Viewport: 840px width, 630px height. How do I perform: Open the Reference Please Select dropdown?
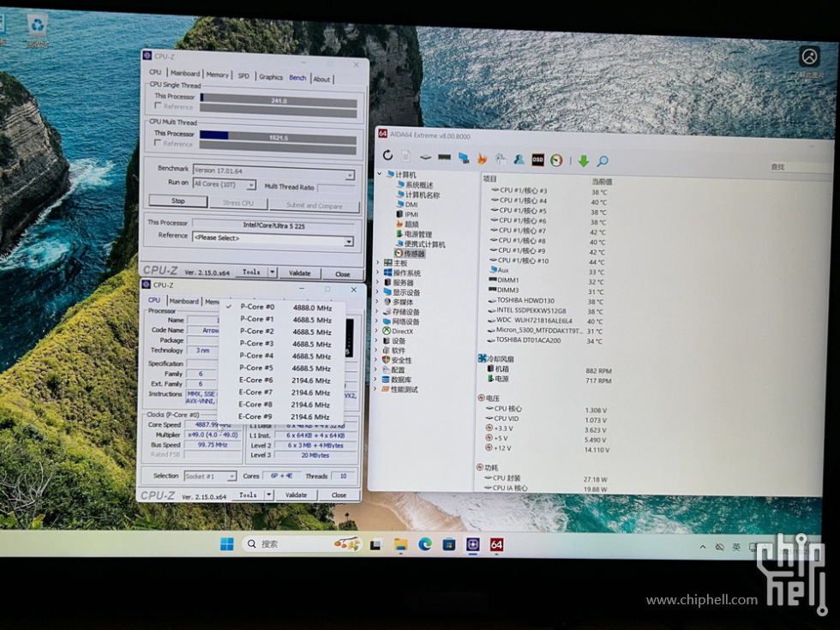tap(349, 243)
